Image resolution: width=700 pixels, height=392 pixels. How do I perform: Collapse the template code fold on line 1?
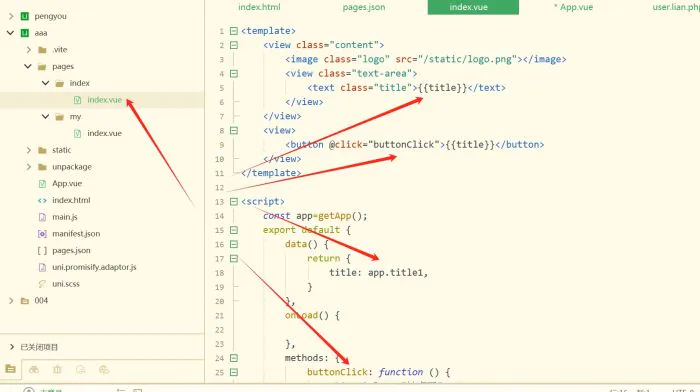(x=233, y=31)
